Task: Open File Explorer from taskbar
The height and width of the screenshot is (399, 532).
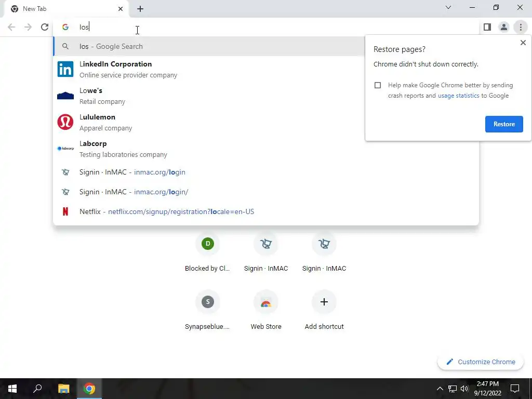Action: coord(63,389)
